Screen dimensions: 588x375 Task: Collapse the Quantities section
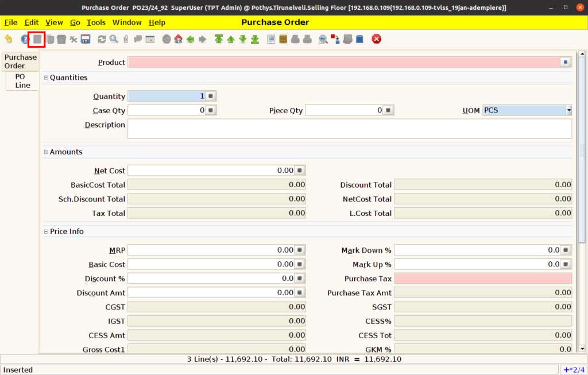coord(46,78)
